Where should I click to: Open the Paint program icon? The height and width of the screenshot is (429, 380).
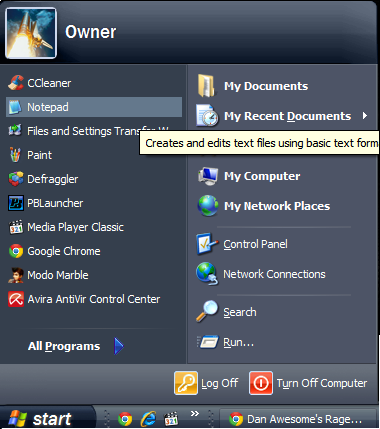click(x=16, y=155)
